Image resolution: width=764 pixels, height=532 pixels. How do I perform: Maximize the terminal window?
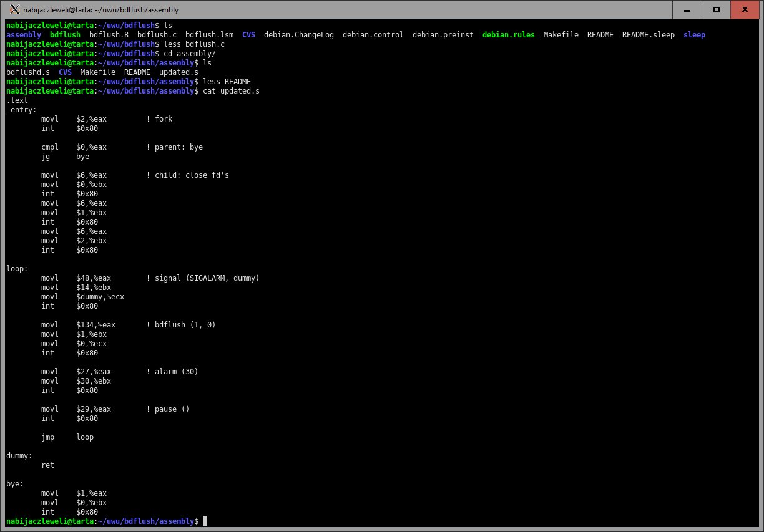click(x=717, y=9)
